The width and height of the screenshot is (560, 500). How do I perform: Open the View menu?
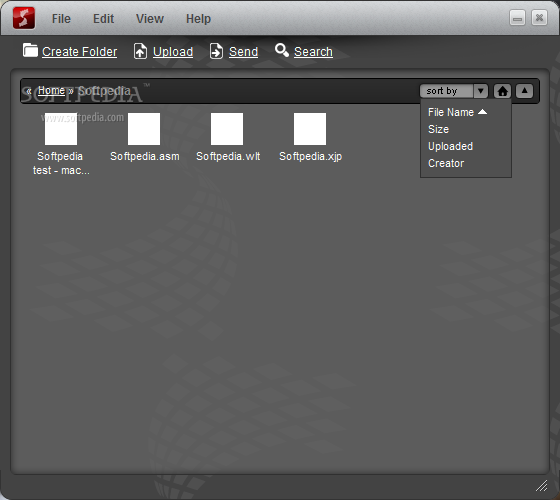click(x=150, y=19)
